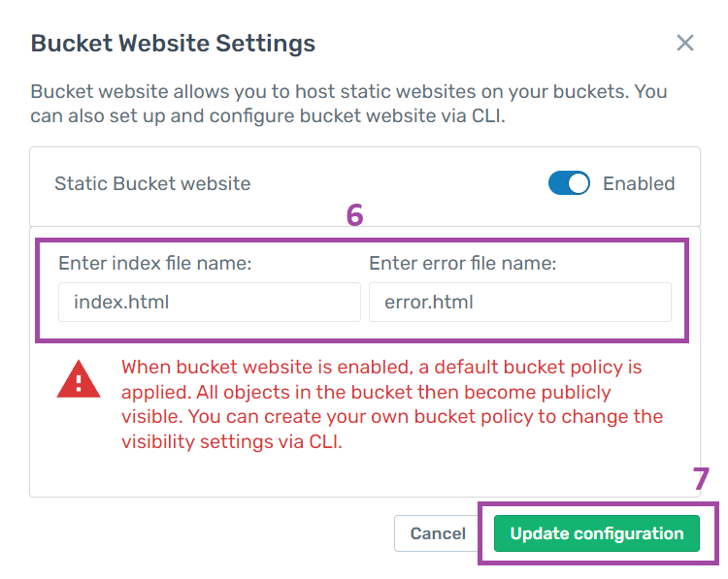Toggle the Static Bucket website switch

point(569,183)
